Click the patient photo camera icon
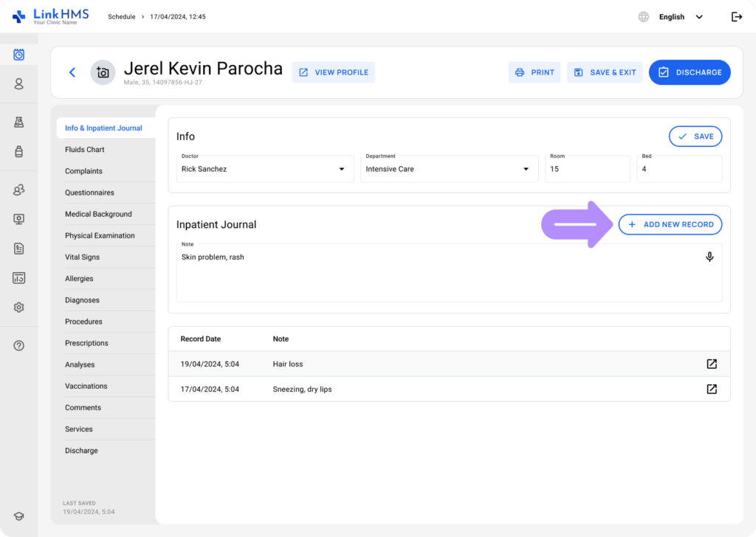Viewport: 756px width, 537px height. (x=103, y=72)
